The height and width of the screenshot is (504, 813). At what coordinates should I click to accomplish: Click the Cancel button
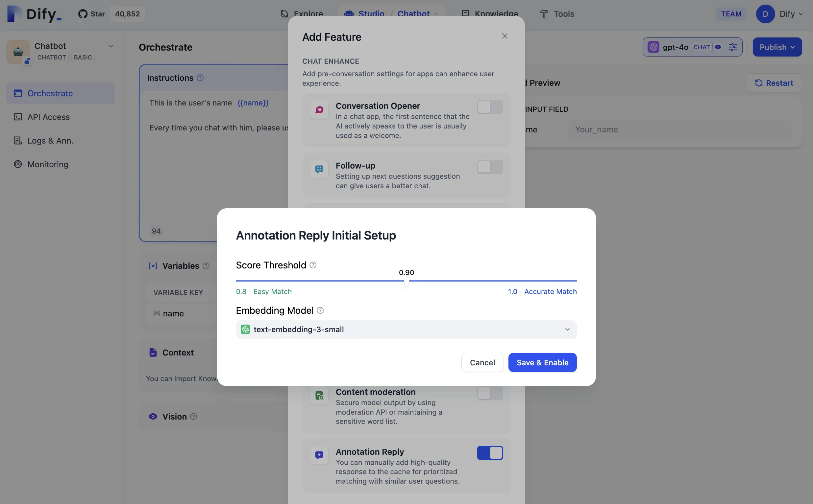coord(482,362)
